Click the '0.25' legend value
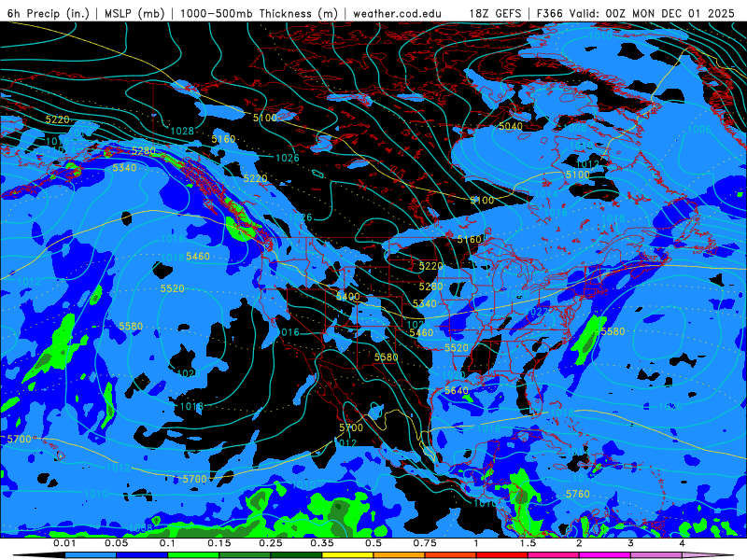This screenshot has width=747, height=560. 271,543
